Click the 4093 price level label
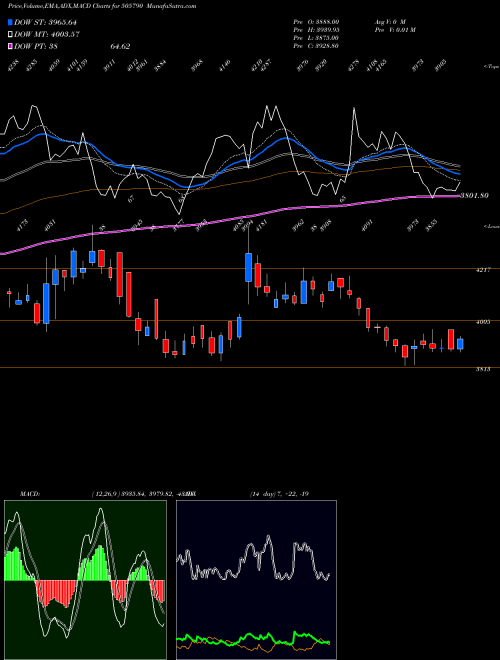 coord(483,322)
